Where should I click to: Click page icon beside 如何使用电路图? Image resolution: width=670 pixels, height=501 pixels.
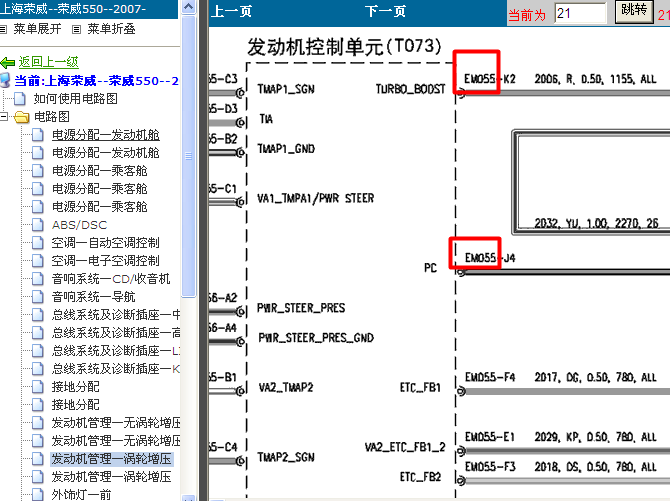click(x=20, y=99)
